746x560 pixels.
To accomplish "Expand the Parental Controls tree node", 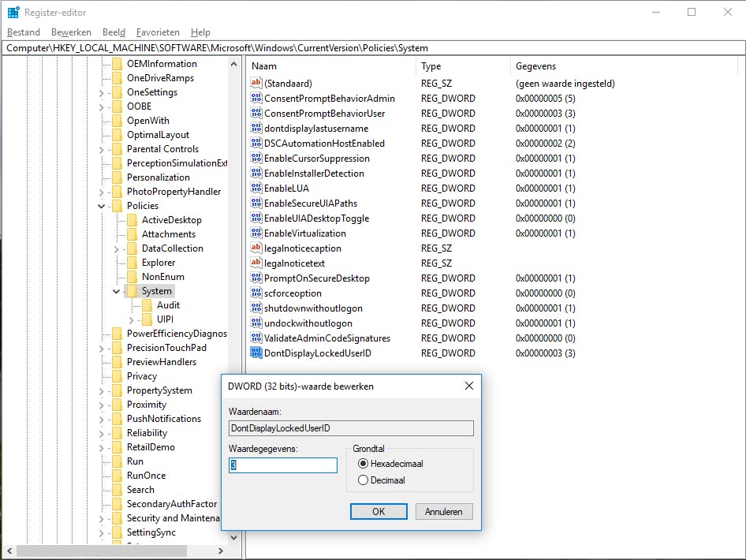I will (100, 148).
